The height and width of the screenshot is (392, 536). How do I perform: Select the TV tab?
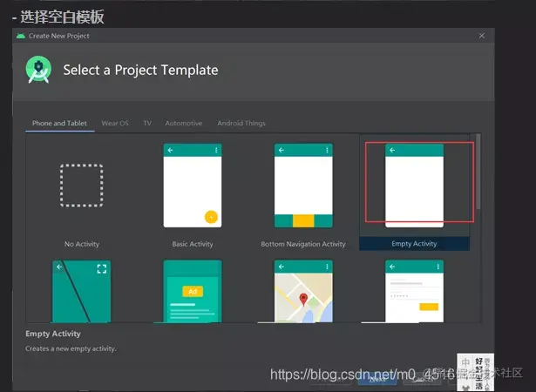147,123
